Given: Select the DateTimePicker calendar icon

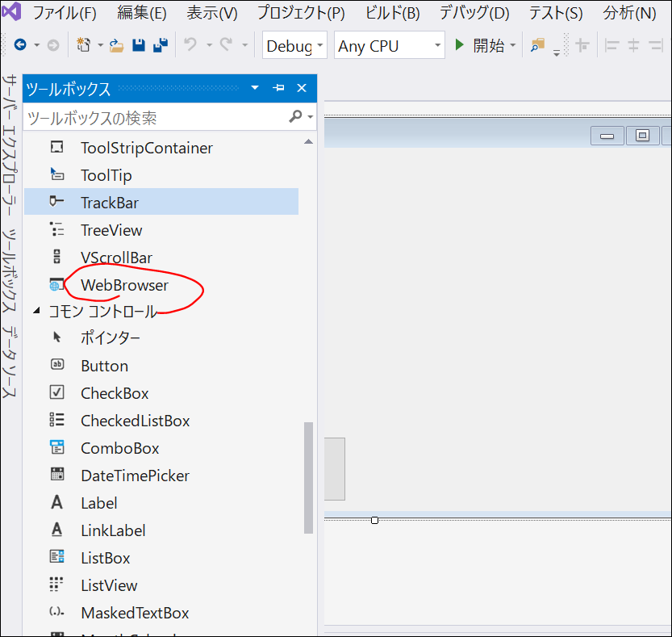Looking at the screenshot, I should click(57, 475).
